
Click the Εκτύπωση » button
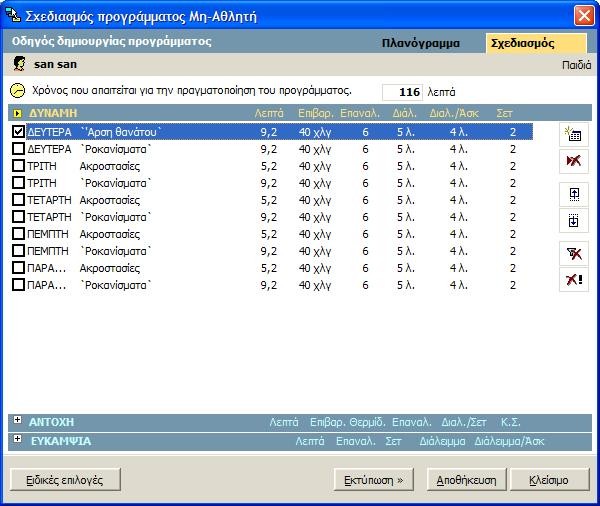click(373, 480)
